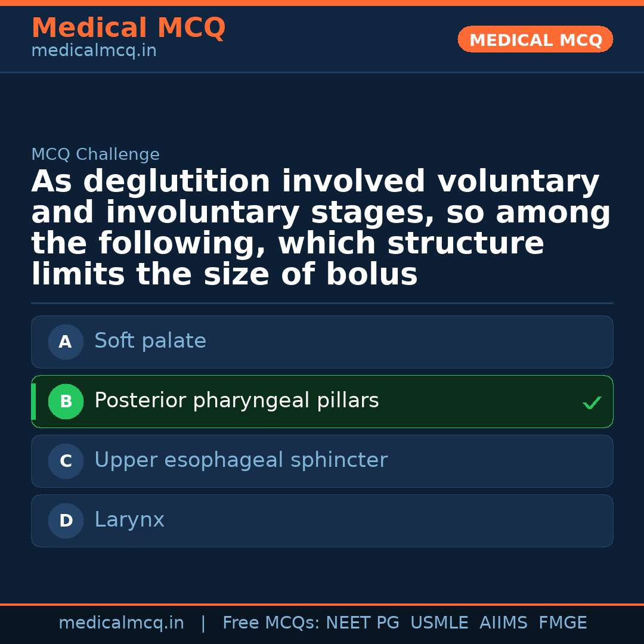Click the green checkmark on option B
Viewport: 644px width, 644px height.
[592, 403]
